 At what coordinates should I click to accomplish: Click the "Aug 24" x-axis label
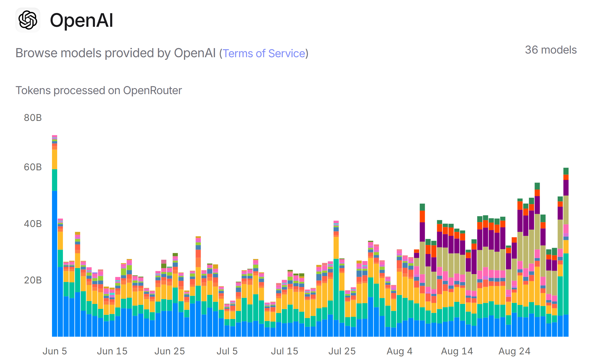pos(514,351)
